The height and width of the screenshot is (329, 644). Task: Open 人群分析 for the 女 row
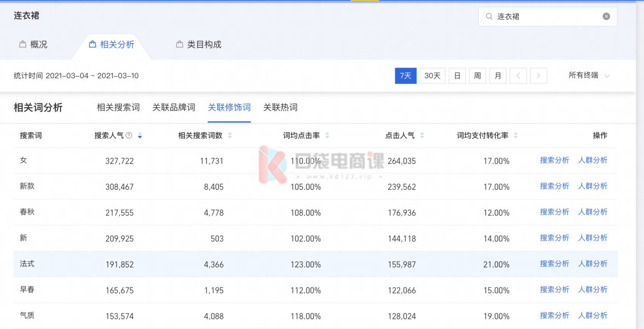click(593, 160)
